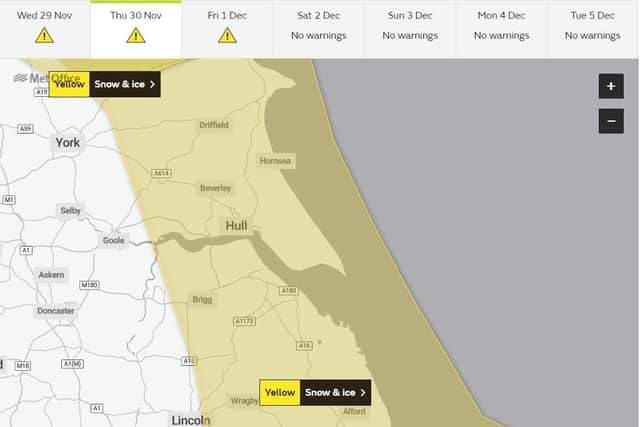
Task: Select the Wed 29 Nov tab
Action: point(44,29)
